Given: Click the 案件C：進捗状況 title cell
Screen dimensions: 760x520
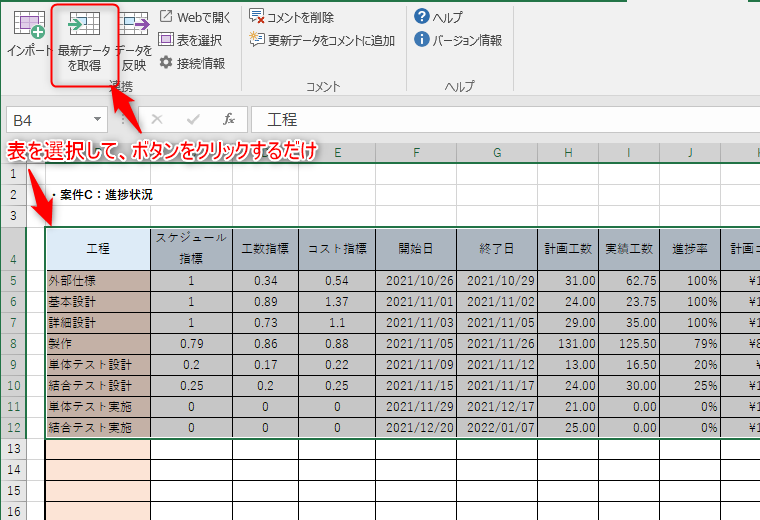Looking at the screenshot, I should (x=105, y=194).
